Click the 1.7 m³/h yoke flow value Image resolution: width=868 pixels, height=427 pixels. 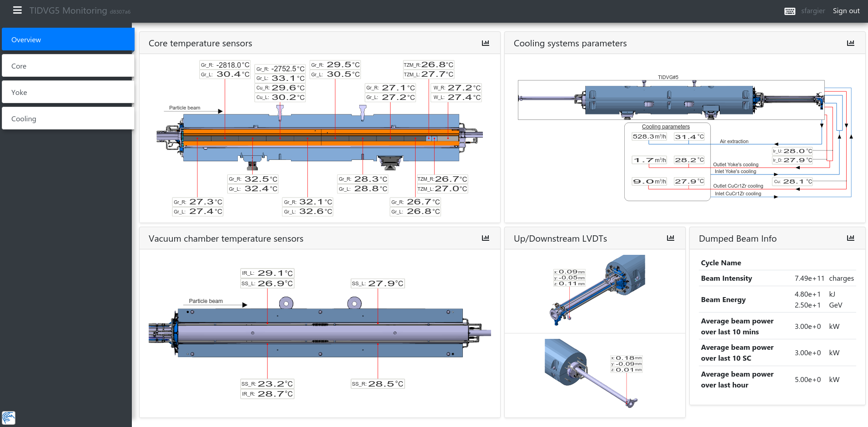(649, 160)
